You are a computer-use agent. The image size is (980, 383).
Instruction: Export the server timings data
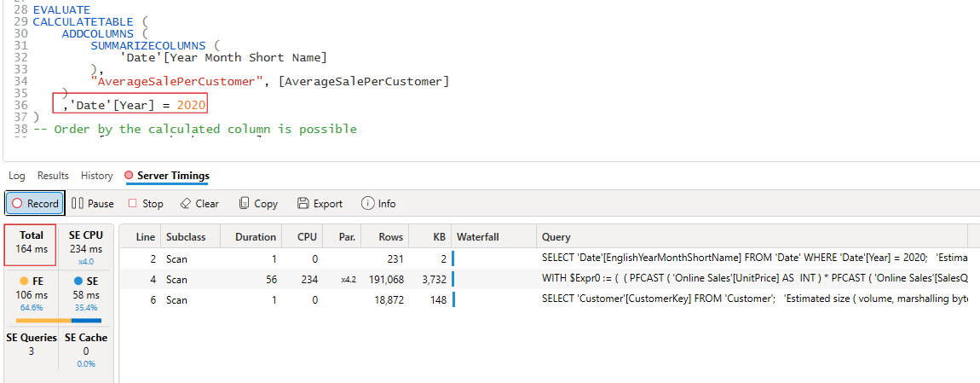click(x=320, y=204)
